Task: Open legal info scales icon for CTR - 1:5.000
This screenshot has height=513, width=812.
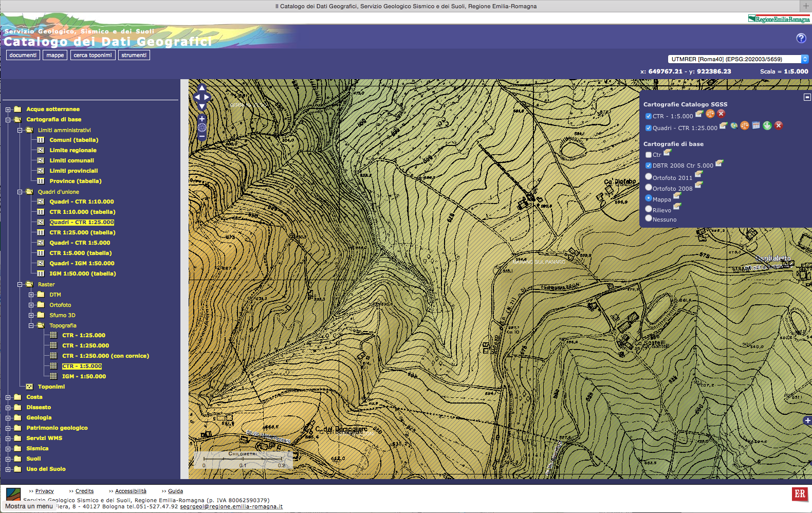Action: [x=710, y=114]
